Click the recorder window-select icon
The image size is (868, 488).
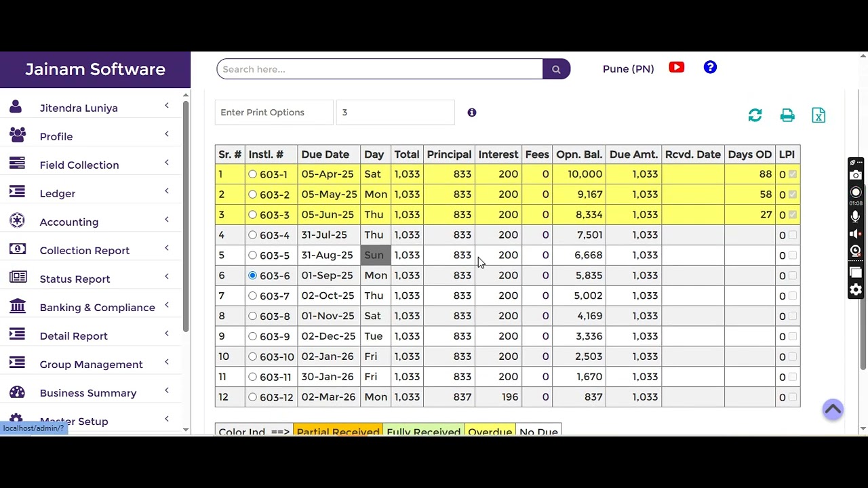coord(856,272)
